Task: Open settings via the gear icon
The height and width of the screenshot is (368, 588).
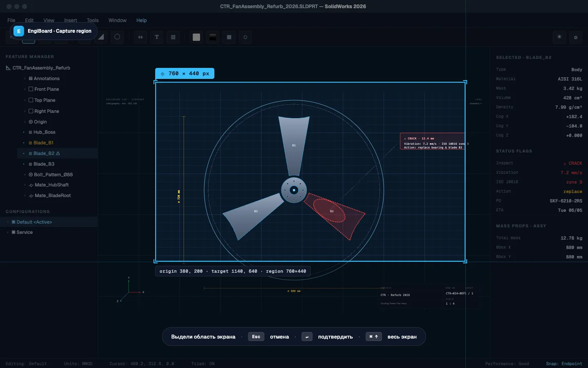Action: point(576,38)
